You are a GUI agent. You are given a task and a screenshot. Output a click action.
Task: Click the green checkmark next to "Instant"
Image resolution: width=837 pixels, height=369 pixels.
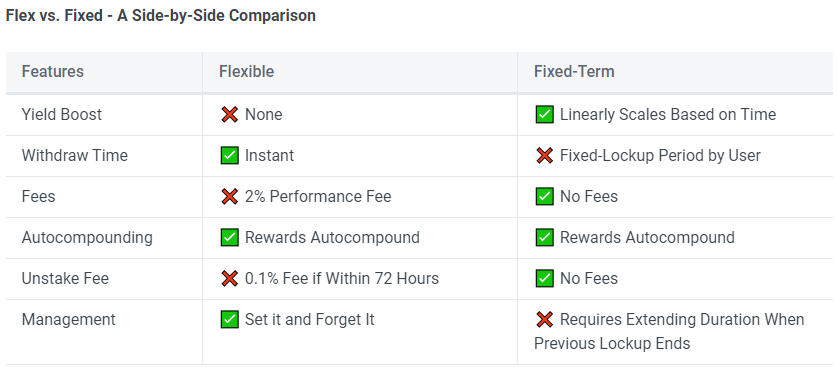[230, 155]
